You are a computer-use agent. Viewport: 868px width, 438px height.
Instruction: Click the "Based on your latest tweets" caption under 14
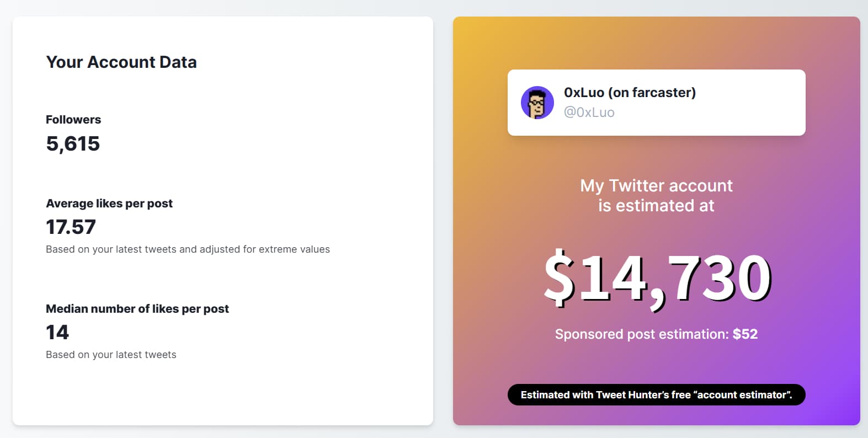(111, 355)
